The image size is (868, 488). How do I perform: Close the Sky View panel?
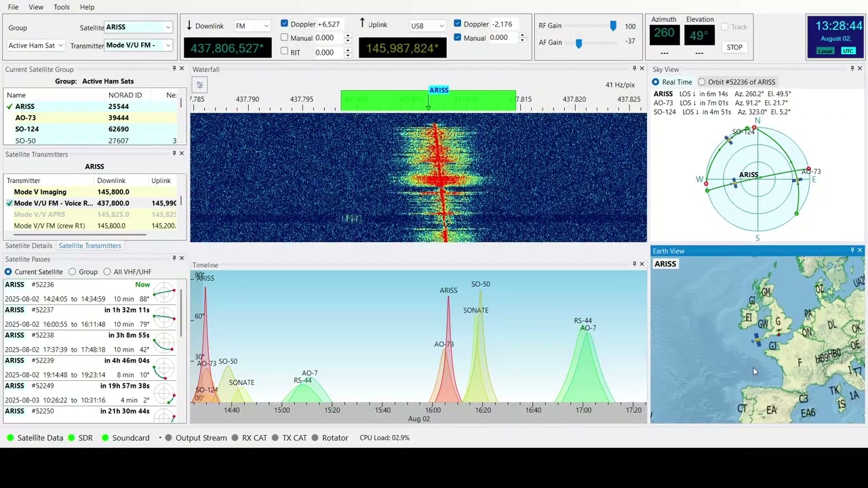click(860, 68)
